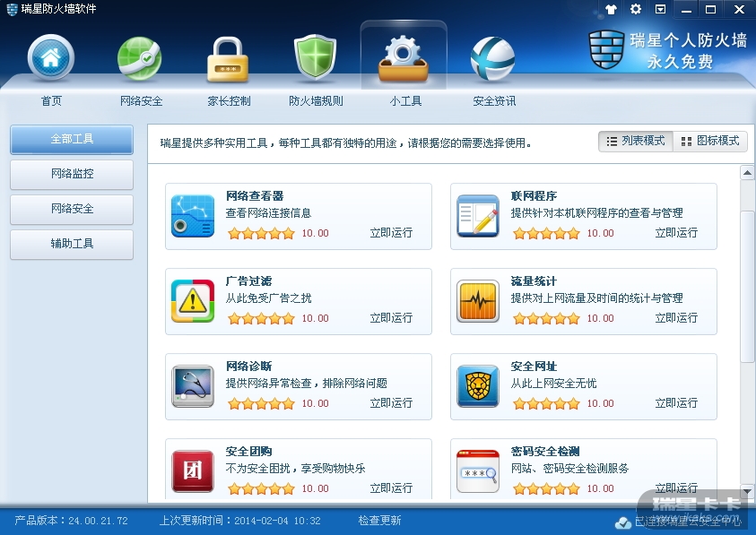Open settings gear in title bar
Viewport: 756px width, 535px height.
(x=636, y=9)
